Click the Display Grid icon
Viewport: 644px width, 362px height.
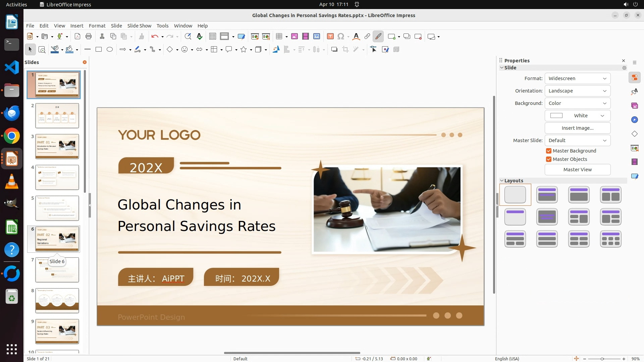[x=213, y=37]
